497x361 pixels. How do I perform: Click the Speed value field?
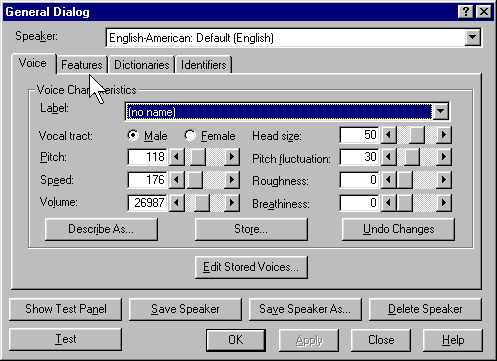coord(147,180)
